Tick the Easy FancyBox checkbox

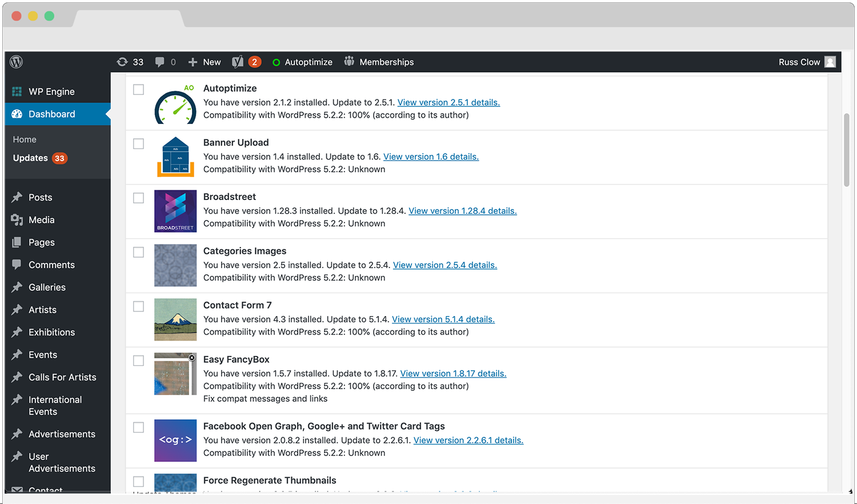[138, 361]
